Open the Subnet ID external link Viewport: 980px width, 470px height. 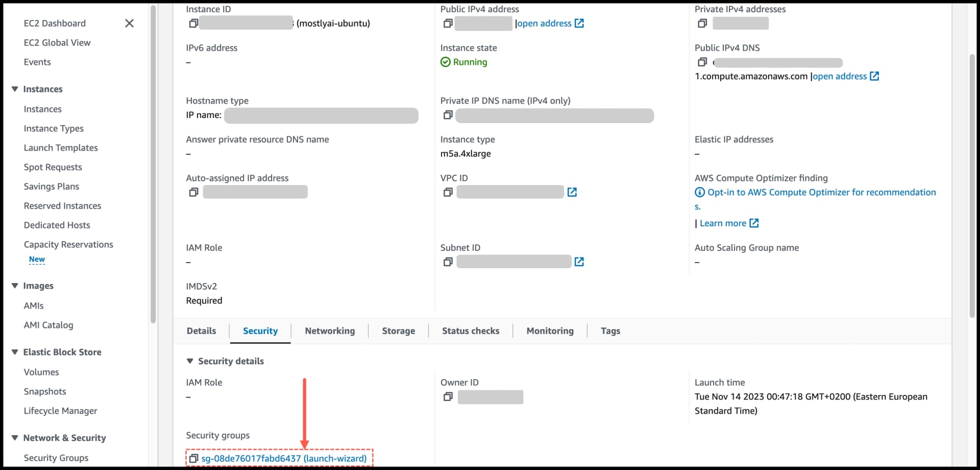[x=579, y=261]
